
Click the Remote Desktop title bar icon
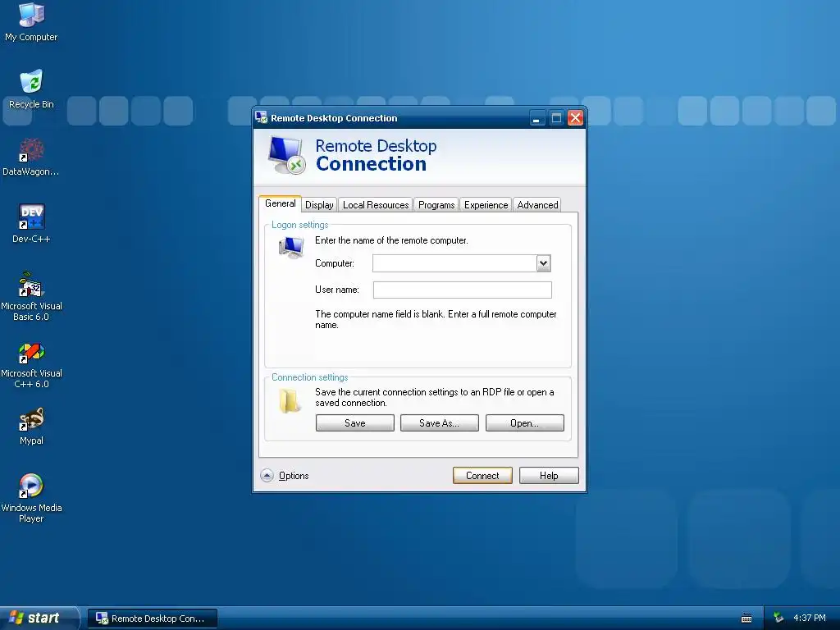(x=262, y=117)
